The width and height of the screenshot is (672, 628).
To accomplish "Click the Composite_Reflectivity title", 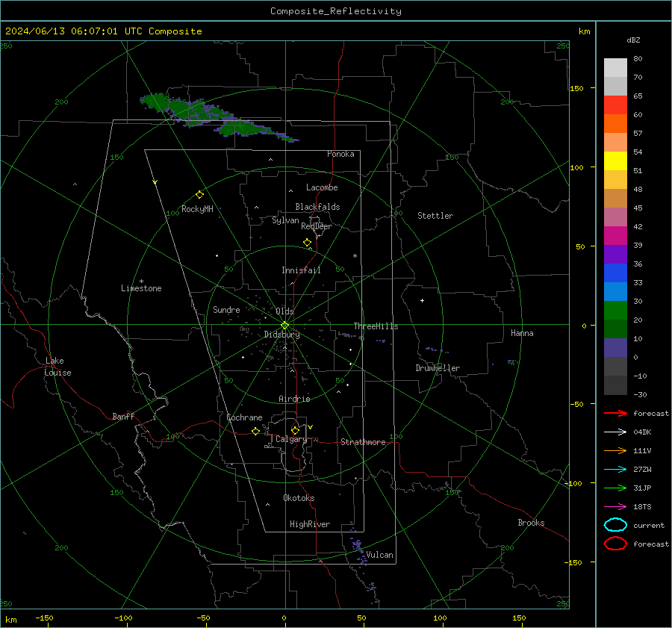I will pyautogui.click(x=335, y=11).
